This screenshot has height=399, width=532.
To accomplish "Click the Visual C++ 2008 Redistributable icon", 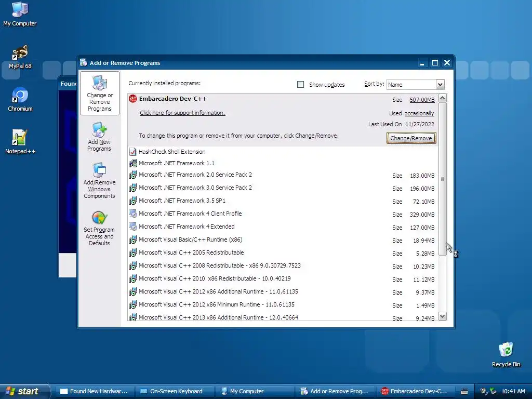I will click(x=132, y=265).
